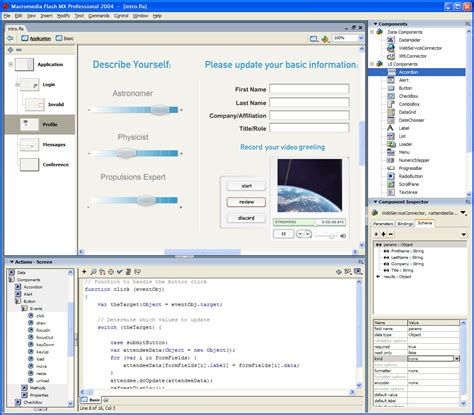Click the Find magnifier icon in Actions toolbar
This screenshot has width=474, height=415.
pyautogui.click(x=93, y=272)
